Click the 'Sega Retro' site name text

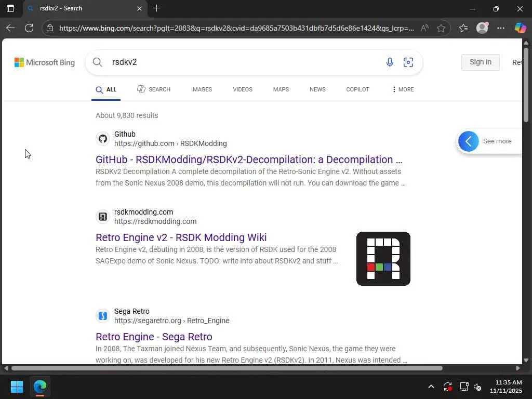132,311
